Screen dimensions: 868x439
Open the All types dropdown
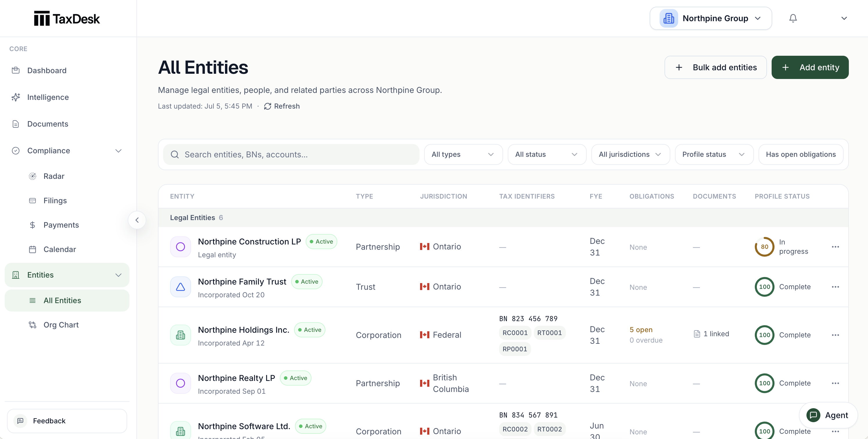tap(463, 154)
